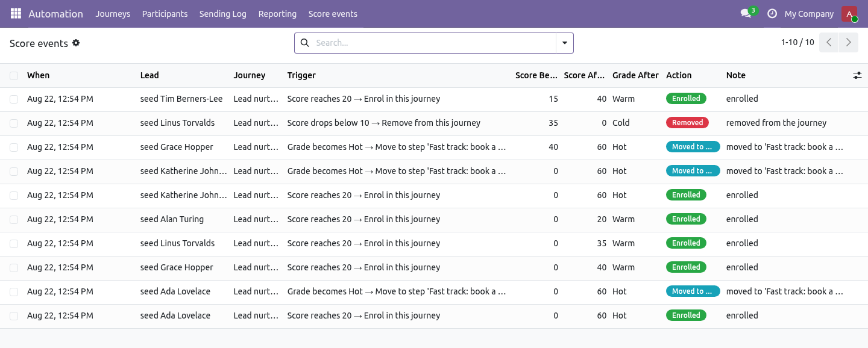Click the Score After value 20

[602, 219]
